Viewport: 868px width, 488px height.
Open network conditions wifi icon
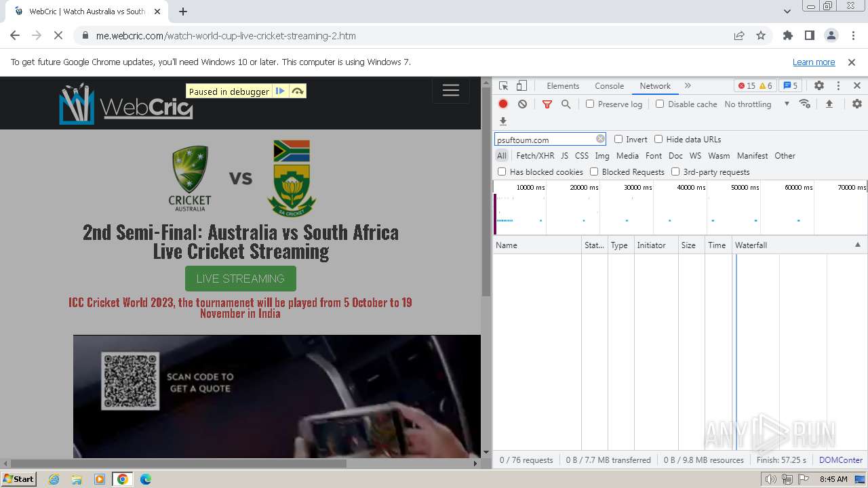click(805, 104)
